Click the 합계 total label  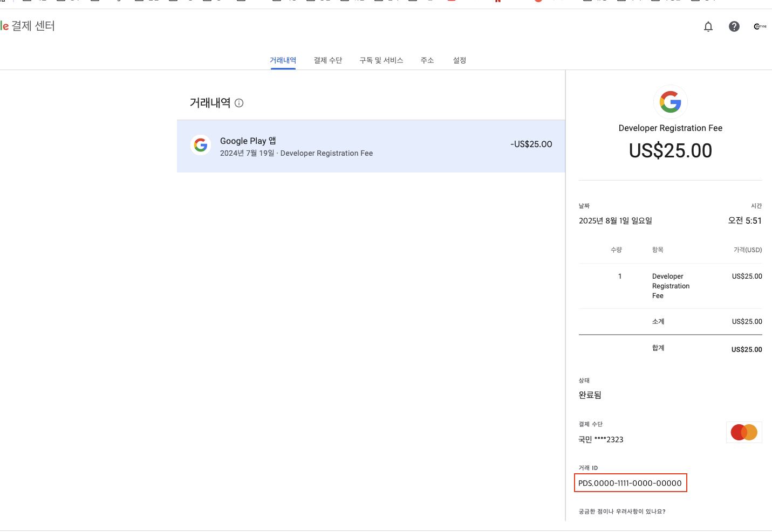tap(658, 348)
